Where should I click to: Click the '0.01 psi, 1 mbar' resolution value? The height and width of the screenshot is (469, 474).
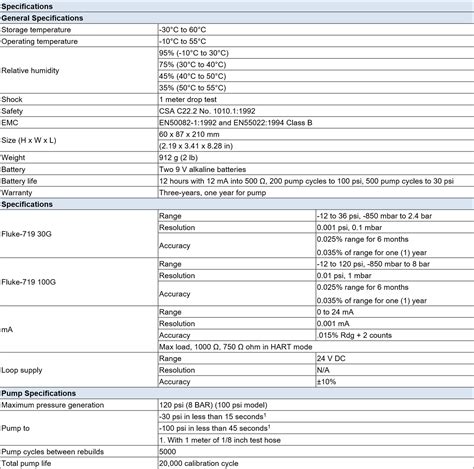pos(344,276)
